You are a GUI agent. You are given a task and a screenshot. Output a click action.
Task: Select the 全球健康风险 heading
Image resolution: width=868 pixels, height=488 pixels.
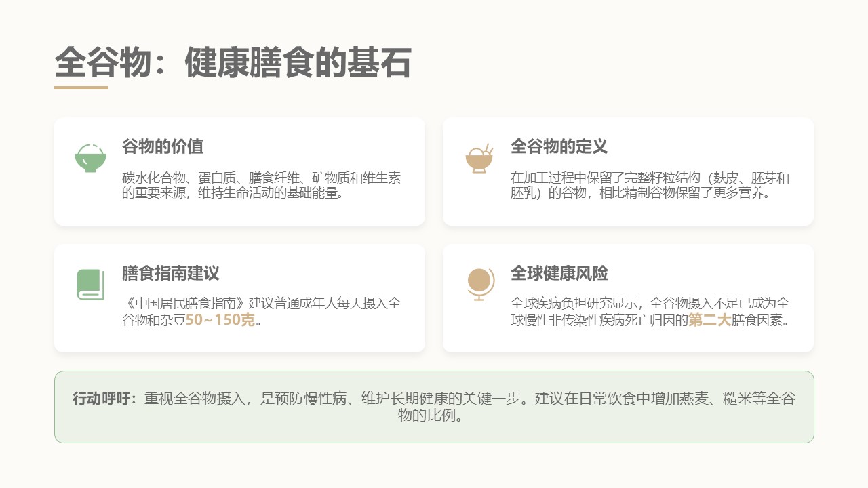(559, 273)
